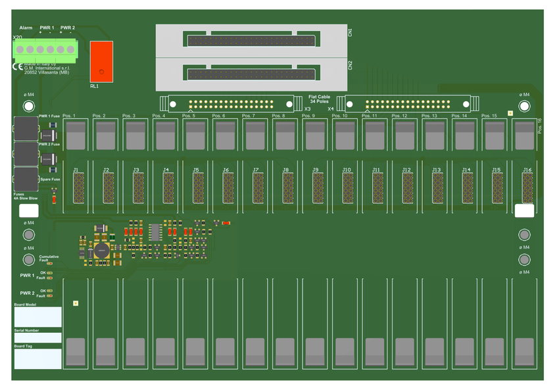Click the round inductor in power circuit
This screenshot has width=559, height=392.
(x=102, y=250)
